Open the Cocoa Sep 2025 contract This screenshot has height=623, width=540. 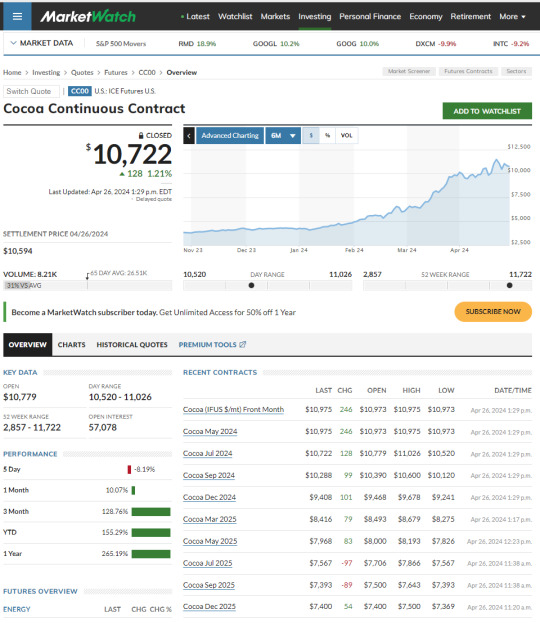209,585
